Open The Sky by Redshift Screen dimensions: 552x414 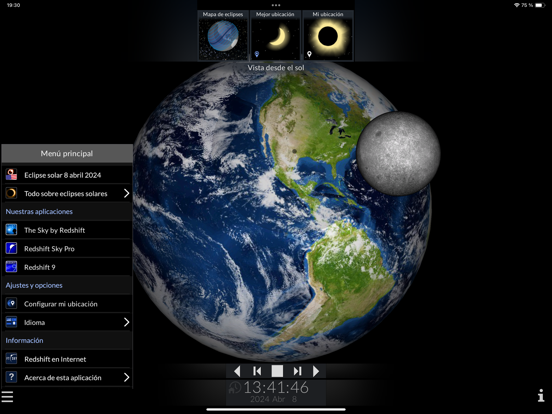pyautogui.click(x=67, y=230)
